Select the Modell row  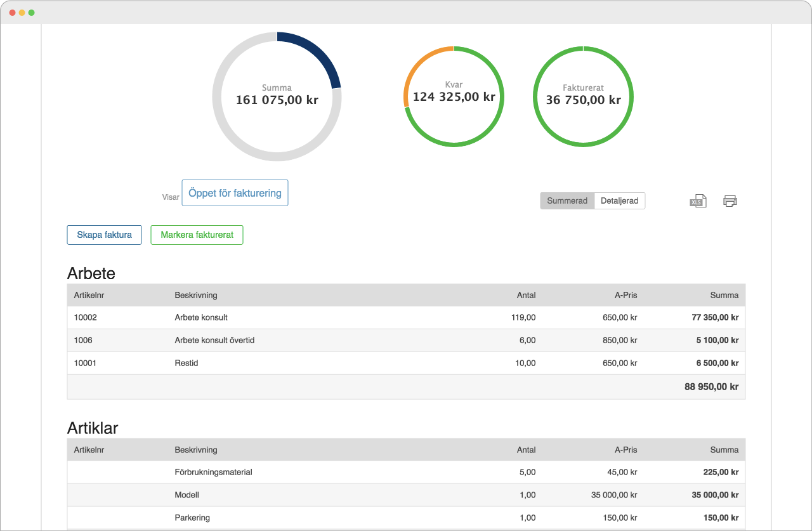click(x=406, y=495)
